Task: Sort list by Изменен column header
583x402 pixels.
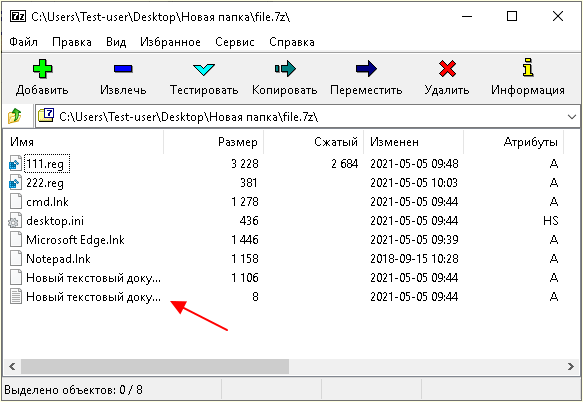Action: pyautogui.click(x=413, y=142)
